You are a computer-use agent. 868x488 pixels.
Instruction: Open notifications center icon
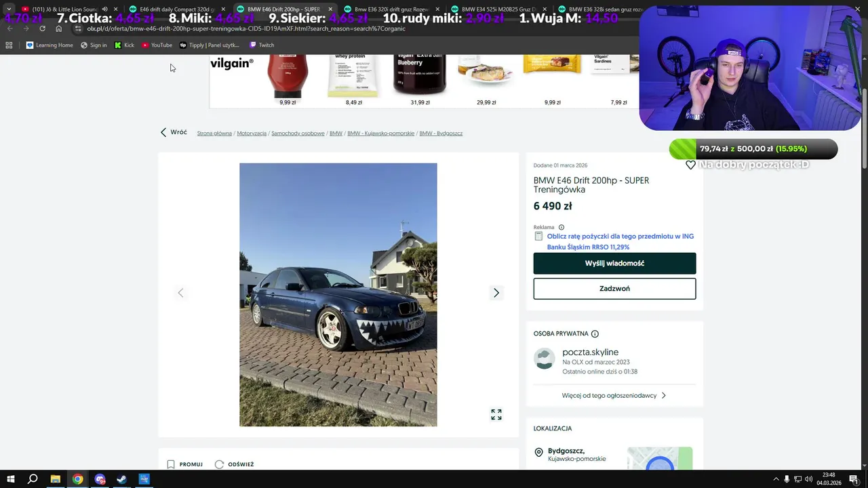[854, 479]
